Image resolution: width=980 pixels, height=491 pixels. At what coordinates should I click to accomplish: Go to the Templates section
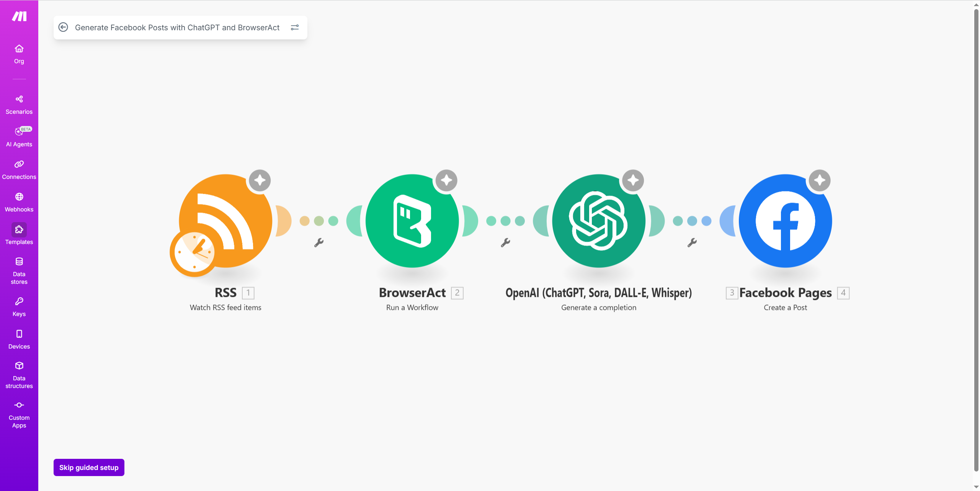click(x=19, y=234)
